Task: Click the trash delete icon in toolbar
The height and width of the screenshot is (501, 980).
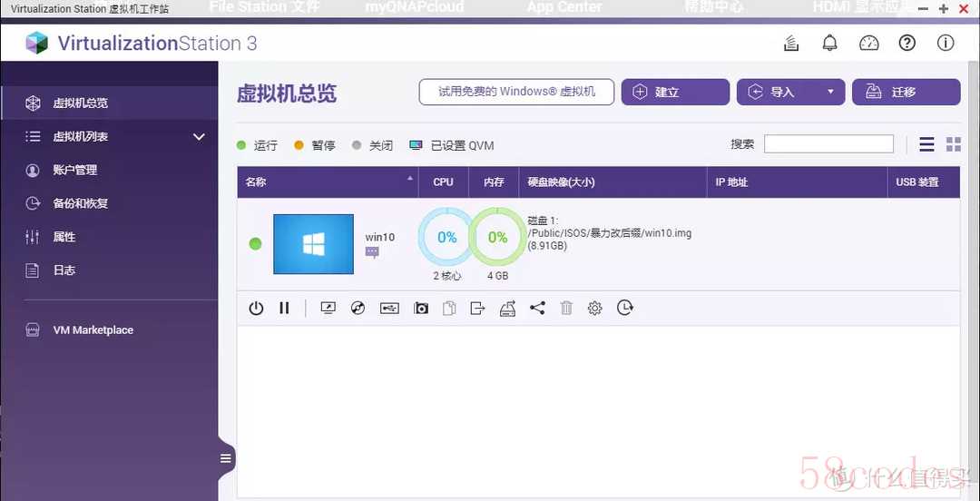Action: (566, 308)
